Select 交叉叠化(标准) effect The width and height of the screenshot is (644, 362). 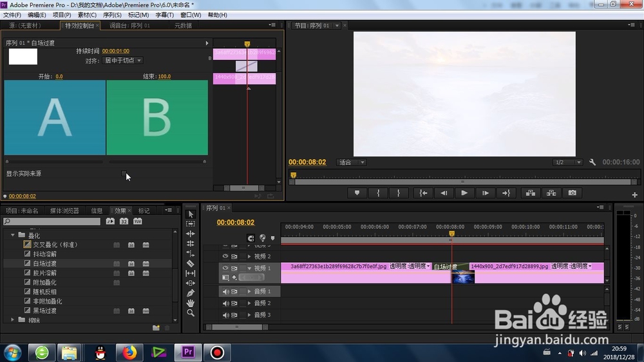pyautogui.click(x=55, y=245)
